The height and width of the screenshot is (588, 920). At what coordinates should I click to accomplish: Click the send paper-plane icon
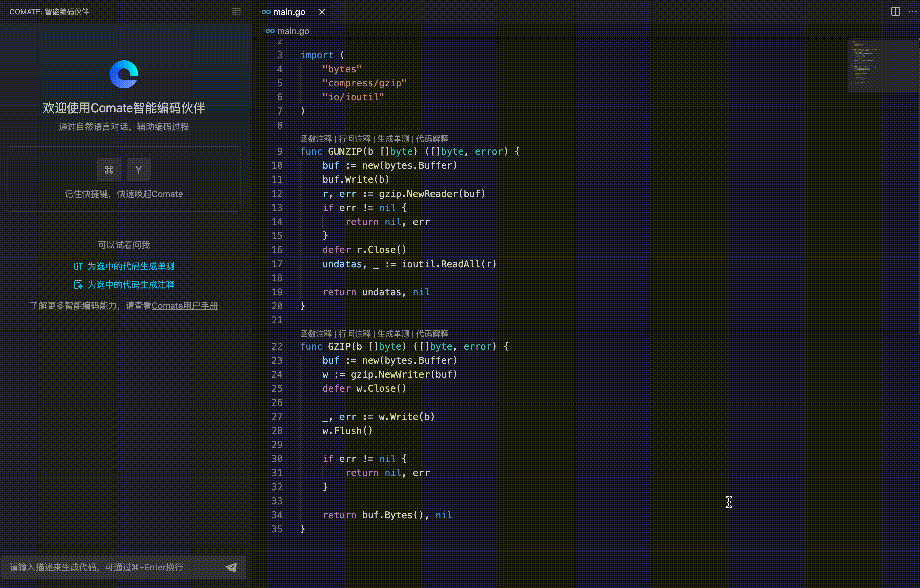(x=231, y=567)
